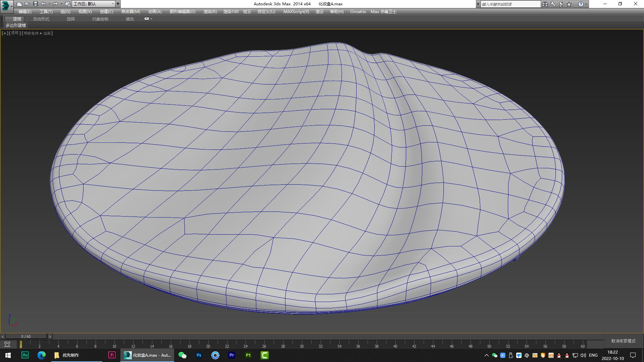Open help with the question mark icon
The width and height of the screenshot is (644, 362).
click(581, 4)
